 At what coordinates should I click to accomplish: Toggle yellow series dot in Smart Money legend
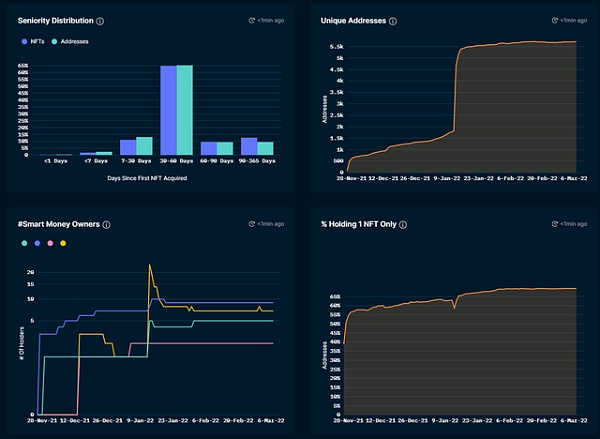click(64, 243)
